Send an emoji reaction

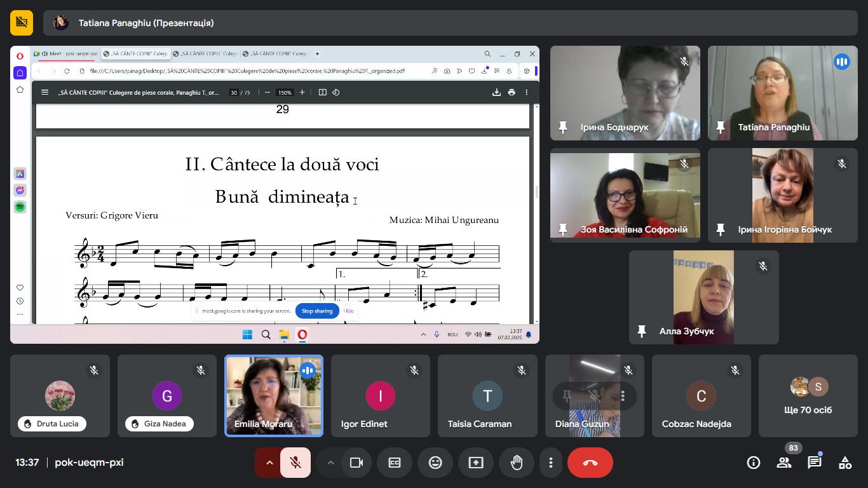pos(435,463)
